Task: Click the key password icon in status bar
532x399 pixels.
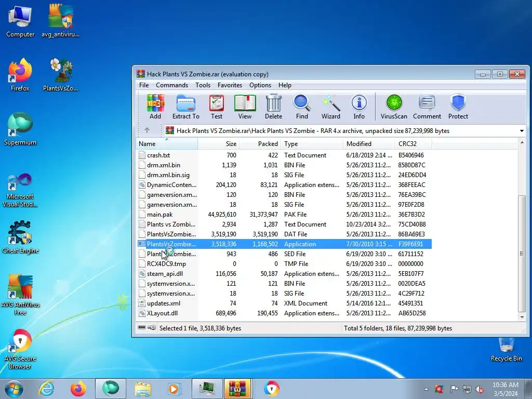Action: click(x=152, y=327)
